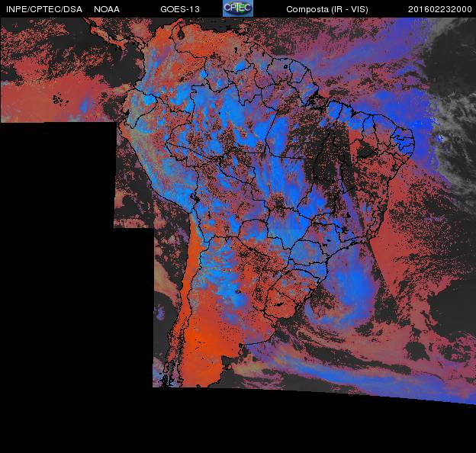Click the GOES-13 satellite label
Viewport: 476px width, 453px height.
click(x=180, y=9)
